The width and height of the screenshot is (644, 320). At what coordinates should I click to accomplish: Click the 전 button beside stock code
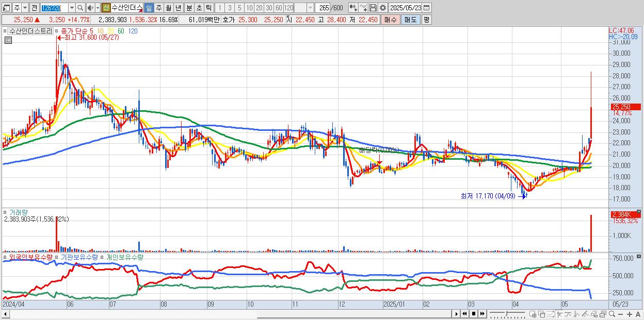click(x=34, y=8)
